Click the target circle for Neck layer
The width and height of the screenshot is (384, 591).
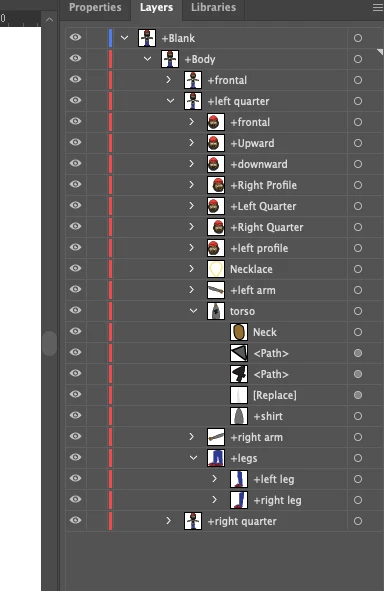tap(358, 332)
